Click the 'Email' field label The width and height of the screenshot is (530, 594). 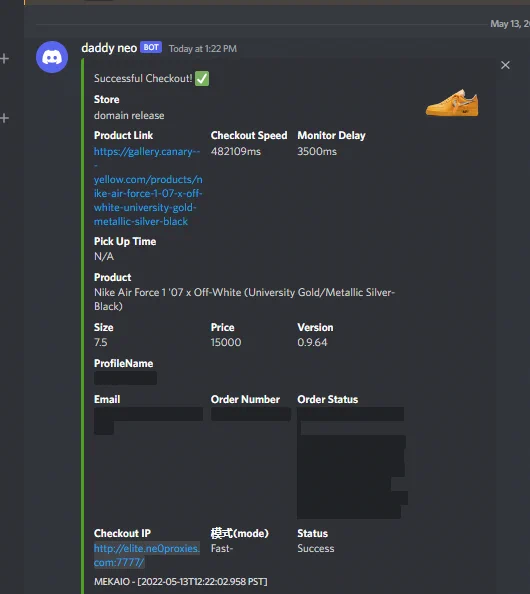point(107,399)
